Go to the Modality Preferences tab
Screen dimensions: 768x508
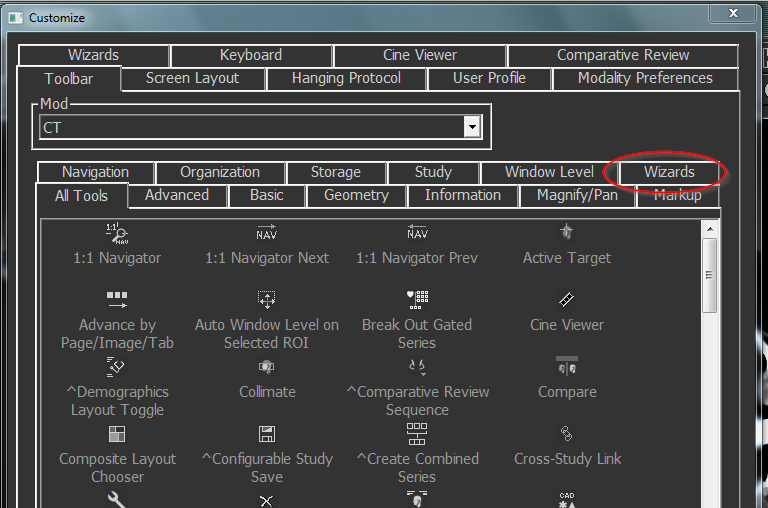coord(645,78)
